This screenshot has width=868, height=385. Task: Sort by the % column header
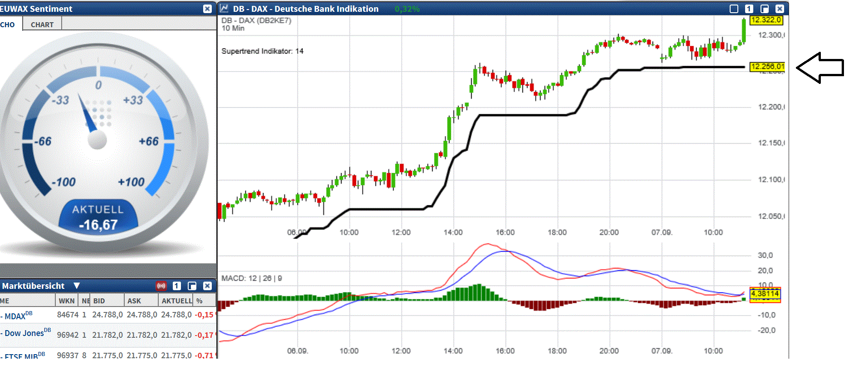(x=205, y=301)
